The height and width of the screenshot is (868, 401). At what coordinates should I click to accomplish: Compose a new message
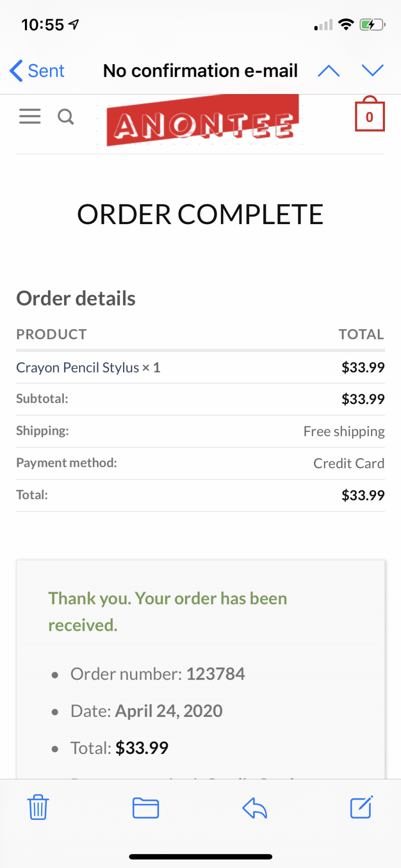(x=361, y=807)
